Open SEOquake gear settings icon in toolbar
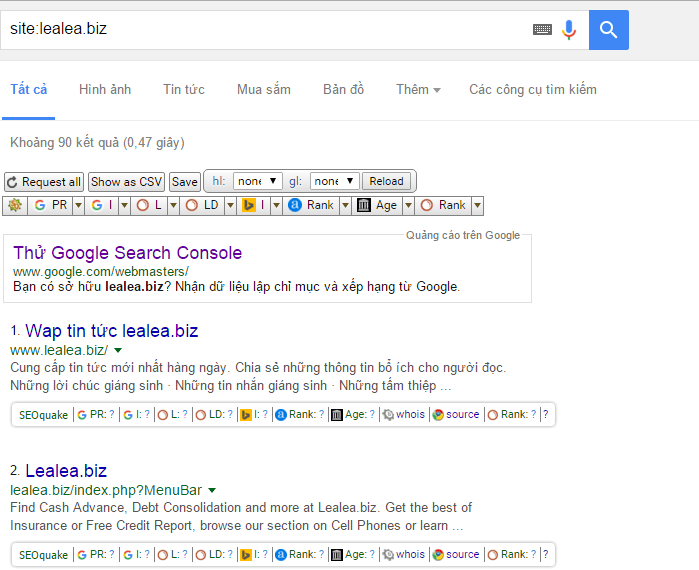Viewport: 699px width, 570px height. (15, 205)
